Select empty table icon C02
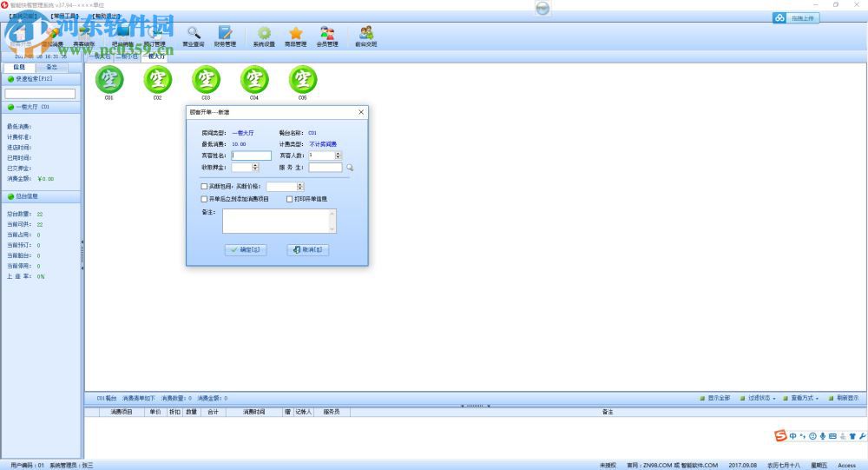868x470 pixels. click(x=158, y=79)
